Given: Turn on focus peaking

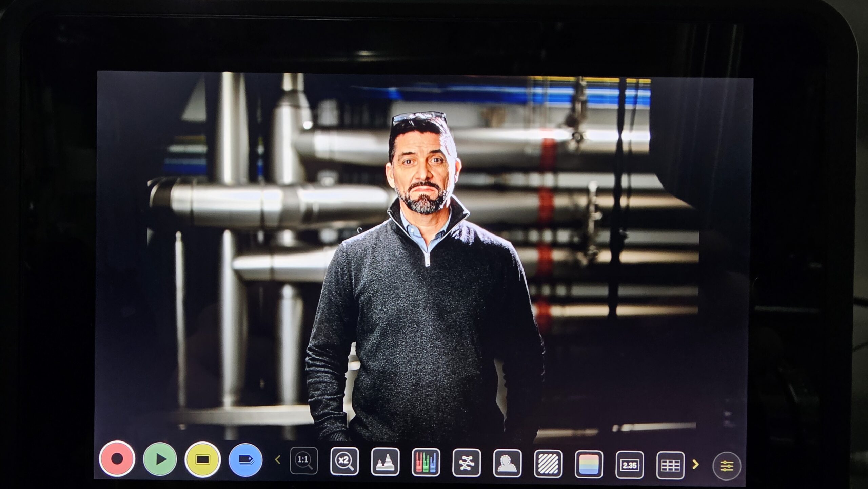Looking at the screenshot, I should pyautogui.click(x=507, y=464).
